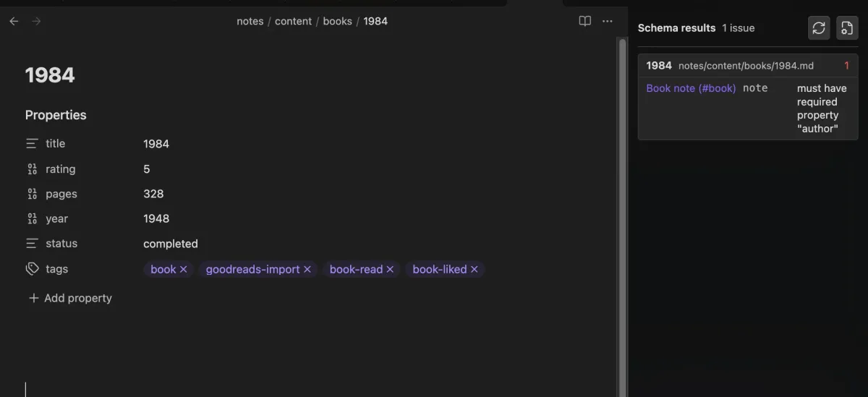The width and height of the screenshot is (868, 397).
Task: Click the rating property number icon
Action: [x=32, y=169]
